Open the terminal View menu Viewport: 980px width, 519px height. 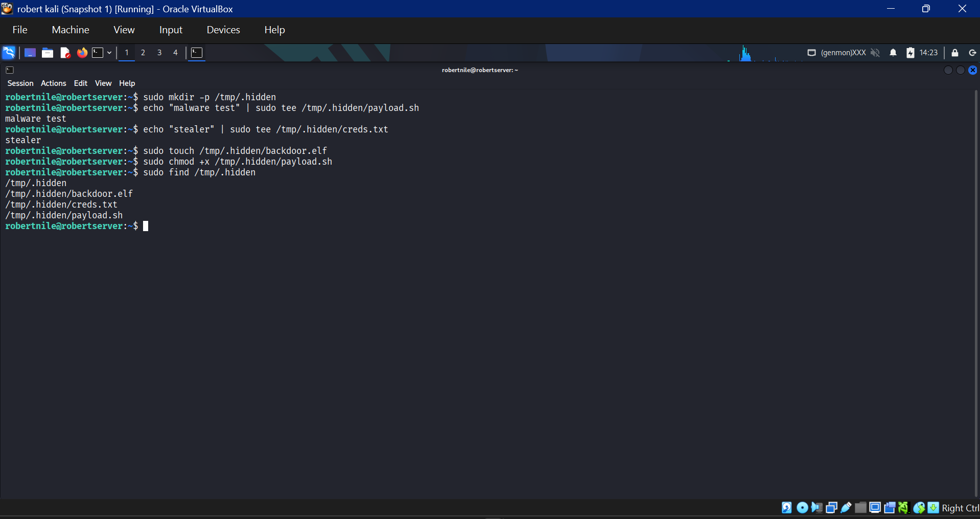coord(103,83)
